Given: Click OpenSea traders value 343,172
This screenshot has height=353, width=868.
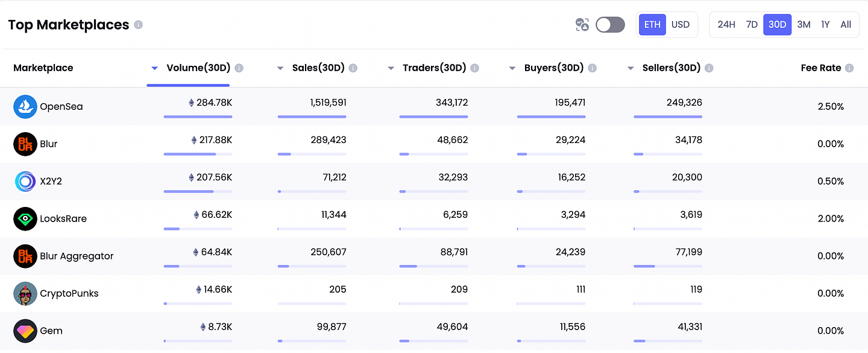Looking at the screenshot, I should [x=452, y=103].
